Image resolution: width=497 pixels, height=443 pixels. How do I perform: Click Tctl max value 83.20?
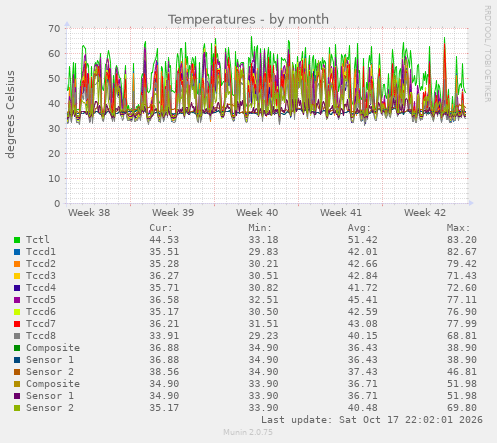pos(462,240)
